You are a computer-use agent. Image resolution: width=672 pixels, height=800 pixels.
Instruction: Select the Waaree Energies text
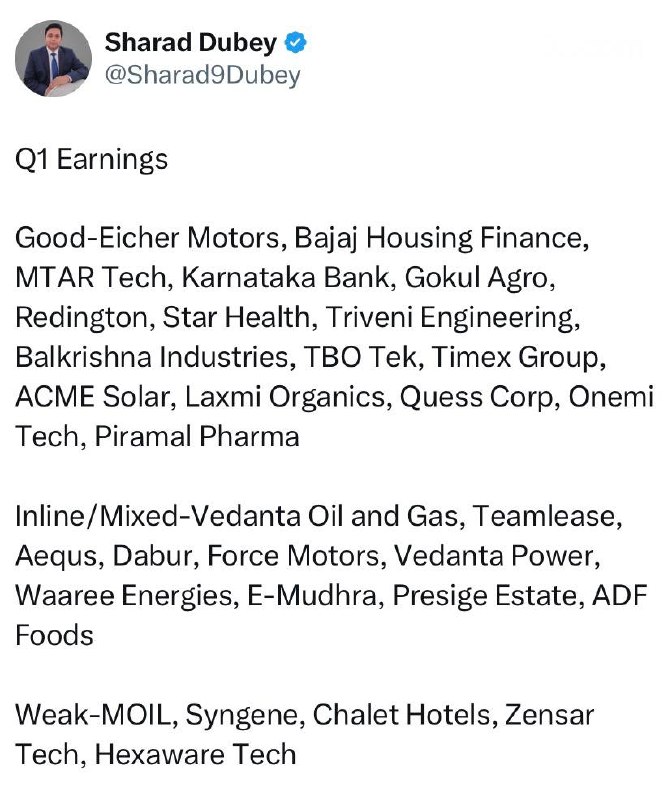point(125,595)
